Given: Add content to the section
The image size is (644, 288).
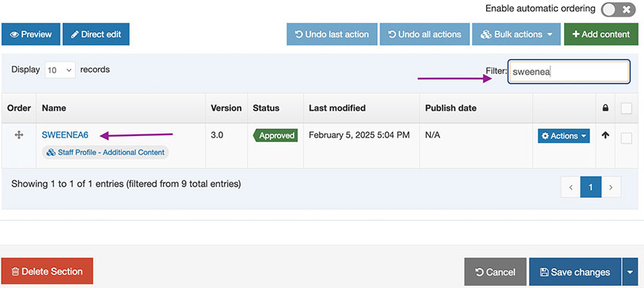Looking at the screenshot, I should point(601,34).
